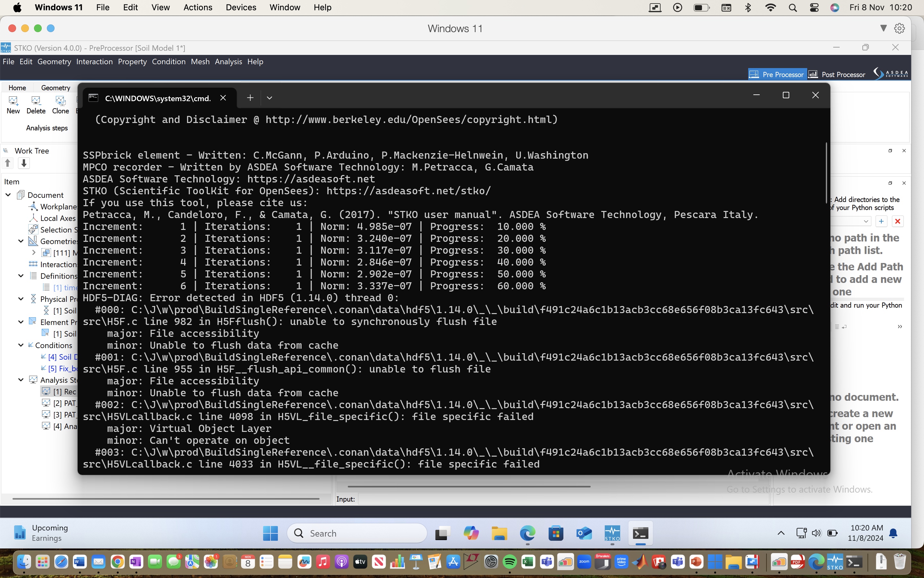The width and height of the screenshot is (924, 578).
Task: Open Spotify from the macOS Dock
Action: pyautogui.click(x=510, y=562)
